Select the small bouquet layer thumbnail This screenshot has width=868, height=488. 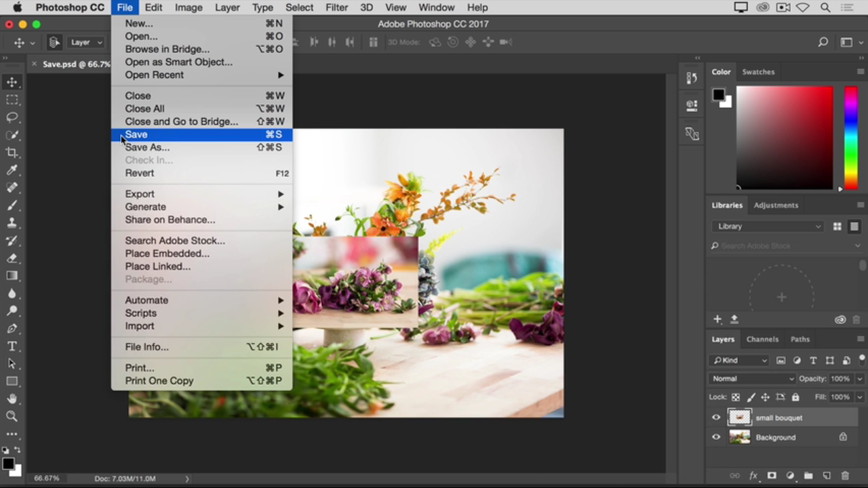(739, 418)
